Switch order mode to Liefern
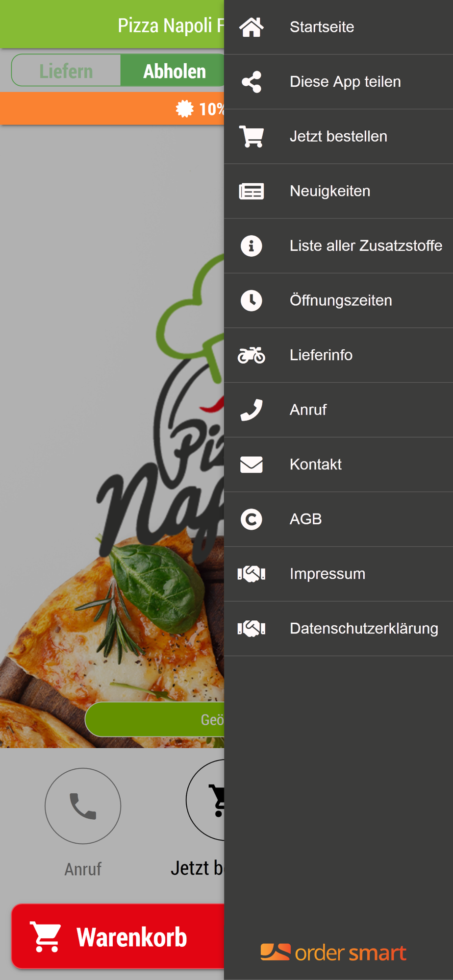The height and width of the screenshot is (980, 453). [x=66, y=71]
